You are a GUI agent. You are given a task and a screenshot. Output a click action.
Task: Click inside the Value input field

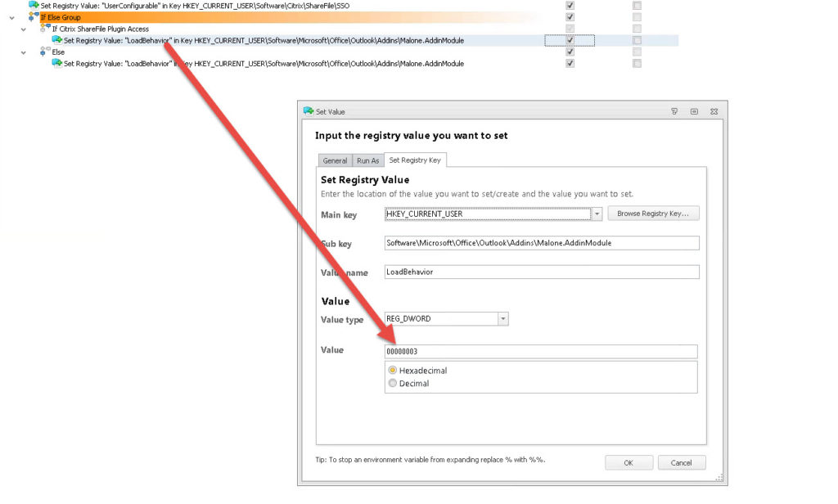point(540,351)
